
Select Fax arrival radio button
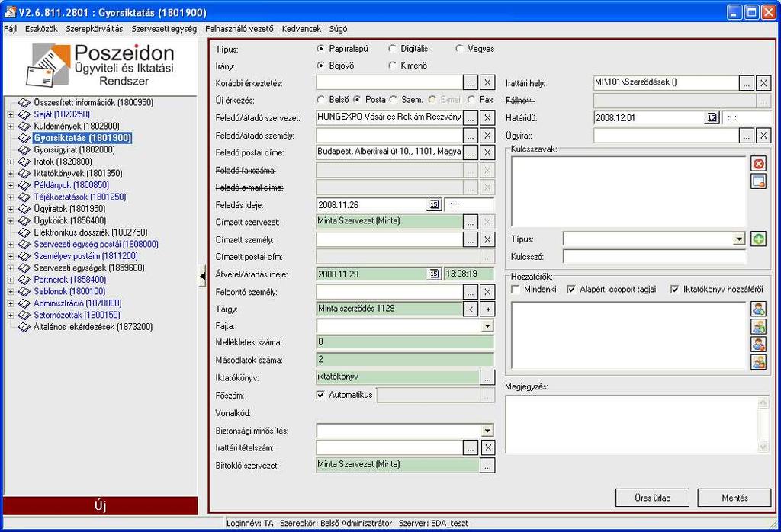471,100
